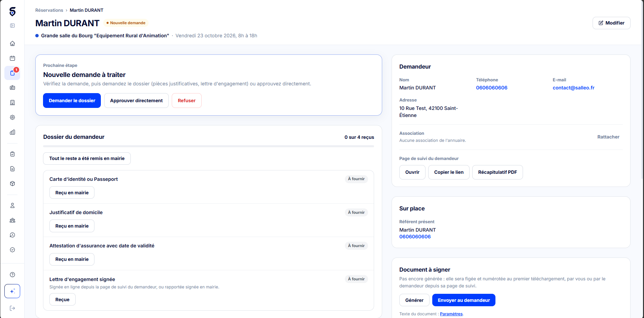This screenshot has width=644, height=318.
Task: Open the Paramètres link under document text
Action: [451, 314]
